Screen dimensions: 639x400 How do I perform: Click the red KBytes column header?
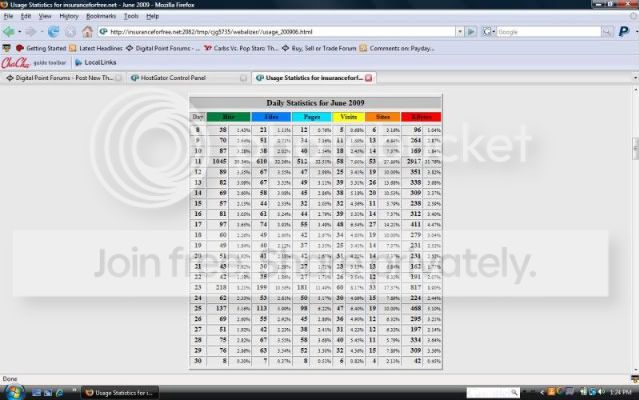coord(421,117)
